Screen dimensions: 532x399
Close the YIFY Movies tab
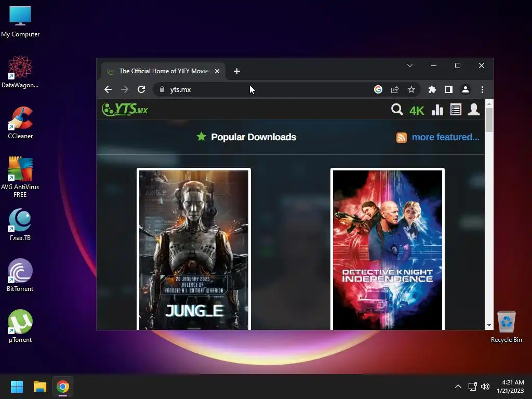point(217,71)
